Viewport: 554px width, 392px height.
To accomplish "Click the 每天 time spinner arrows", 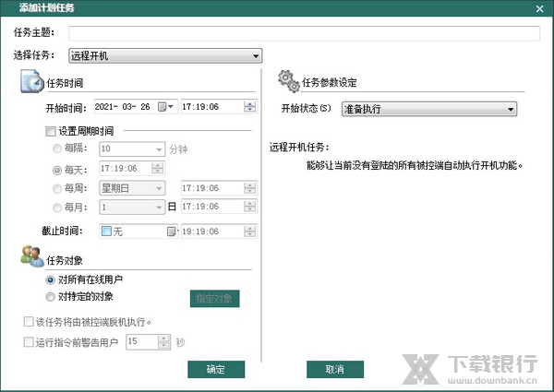I will coord(157,168).
